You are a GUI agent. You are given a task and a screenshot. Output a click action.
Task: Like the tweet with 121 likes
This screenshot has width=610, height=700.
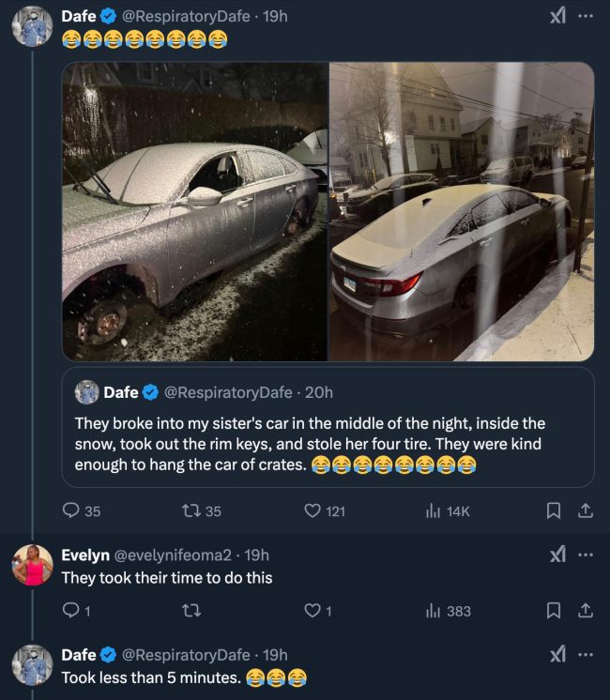point(313,511)
